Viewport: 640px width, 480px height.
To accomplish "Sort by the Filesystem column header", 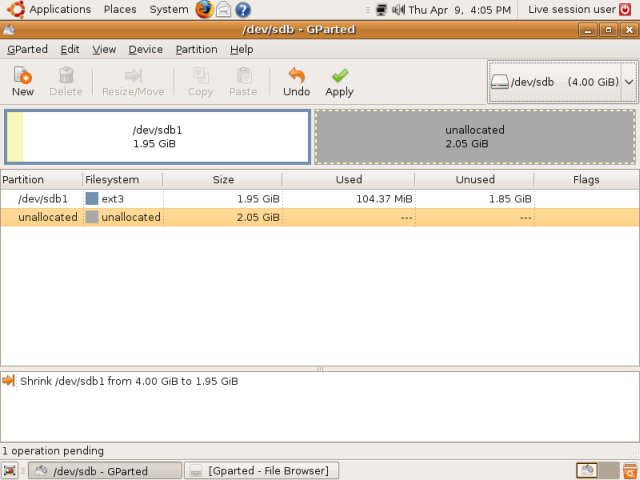I will [x=122, y=180].
